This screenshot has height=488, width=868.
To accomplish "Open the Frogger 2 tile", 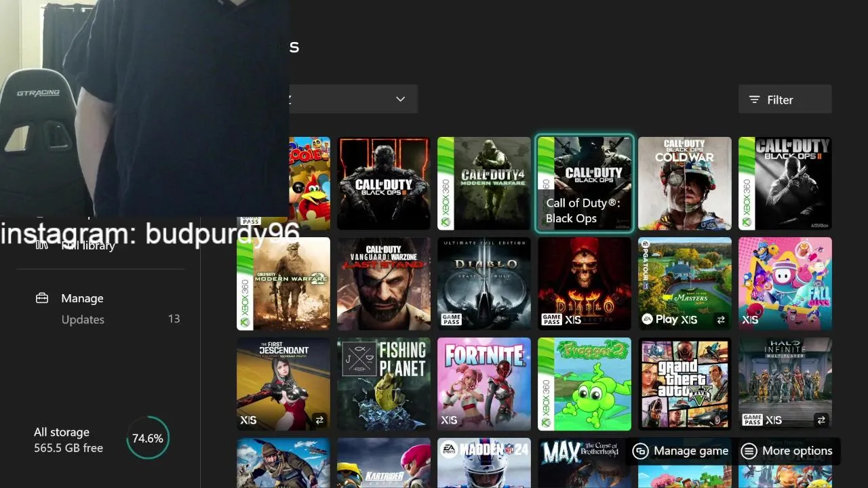I will [x=585, y=384].
